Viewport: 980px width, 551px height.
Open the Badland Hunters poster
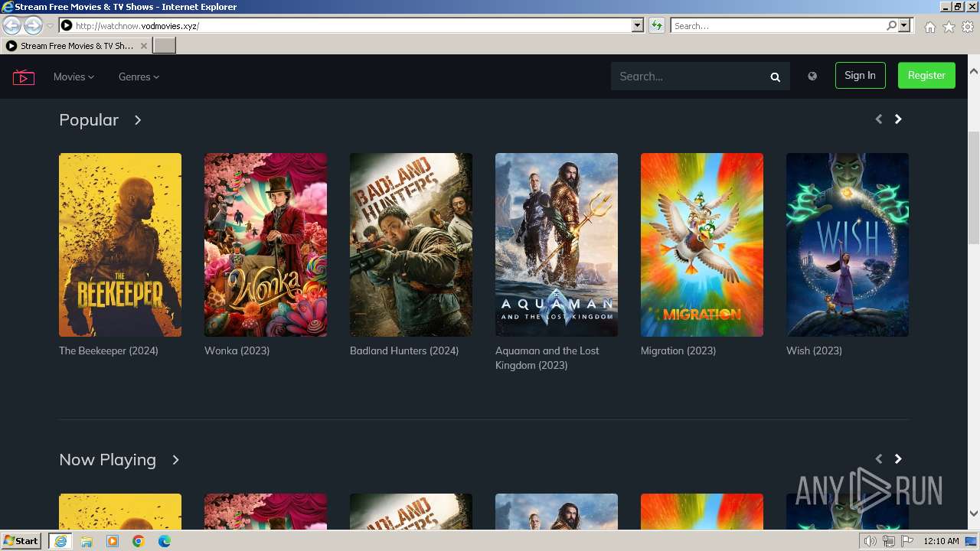pyautogui.click(x=411, y=245)
